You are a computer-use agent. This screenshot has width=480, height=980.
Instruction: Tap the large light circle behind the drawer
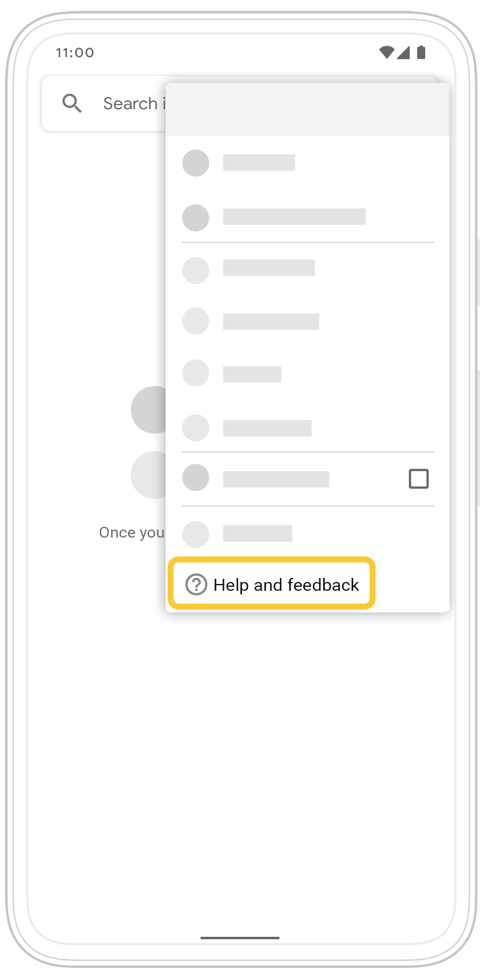[x=148, y=475]
